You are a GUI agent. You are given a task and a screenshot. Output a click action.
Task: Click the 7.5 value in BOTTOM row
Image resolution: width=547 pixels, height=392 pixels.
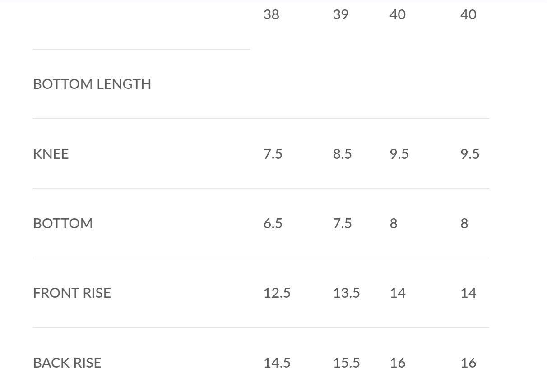pos(343,223)
